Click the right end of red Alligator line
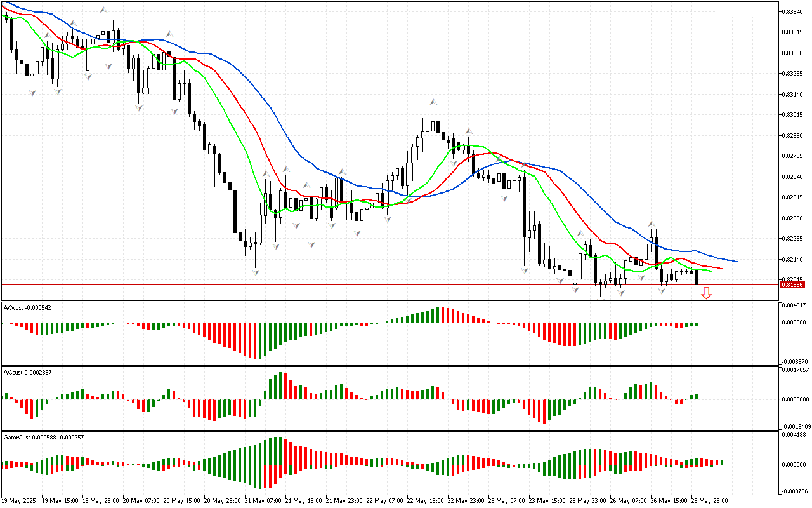812x508 pixels. click(x=721, y=268)
